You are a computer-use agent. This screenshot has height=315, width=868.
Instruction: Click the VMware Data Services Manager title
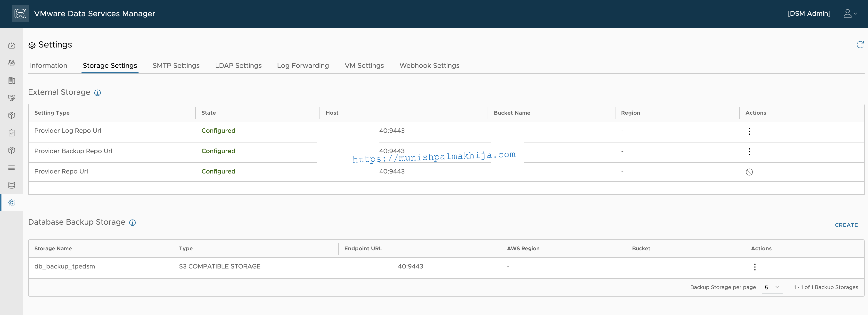point(94,14)
